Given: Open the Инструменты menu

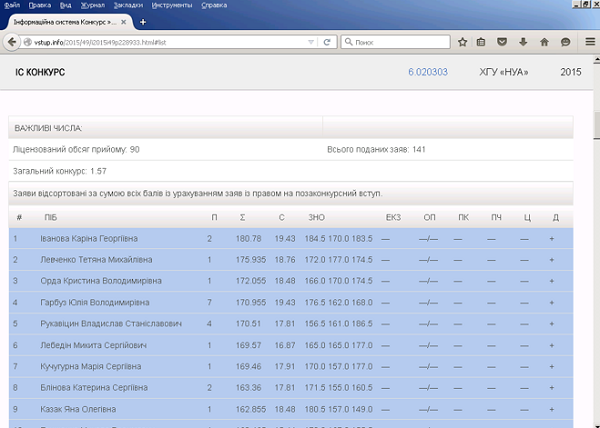Looking at the screenshot, I should click(x=172, y=5).
